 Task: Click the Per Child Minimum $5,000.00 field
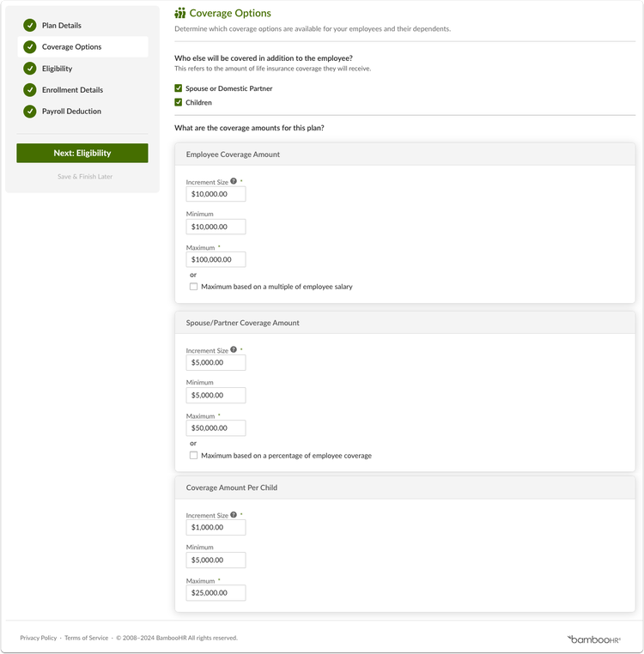pos(216,560)
